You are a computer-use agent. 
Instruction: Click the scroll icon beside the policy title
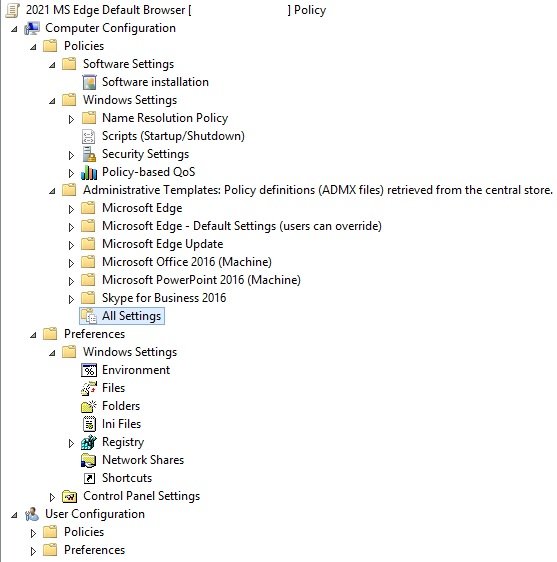13,10
